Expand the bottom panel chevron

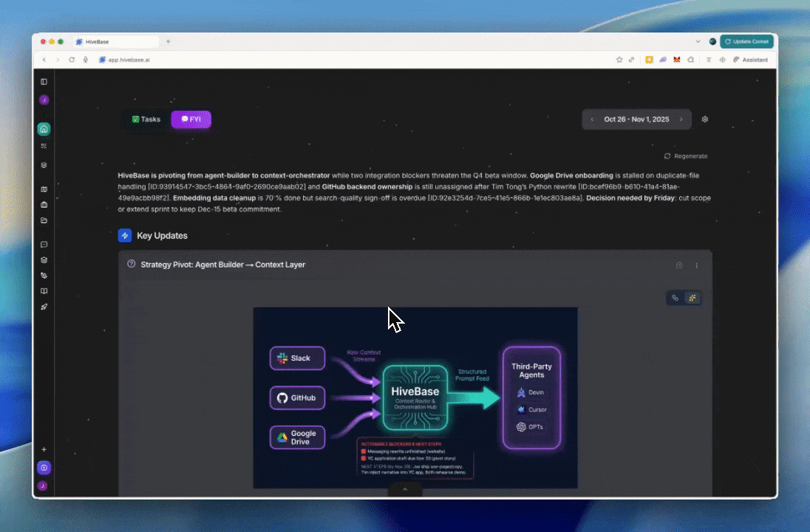coord(404,489)
